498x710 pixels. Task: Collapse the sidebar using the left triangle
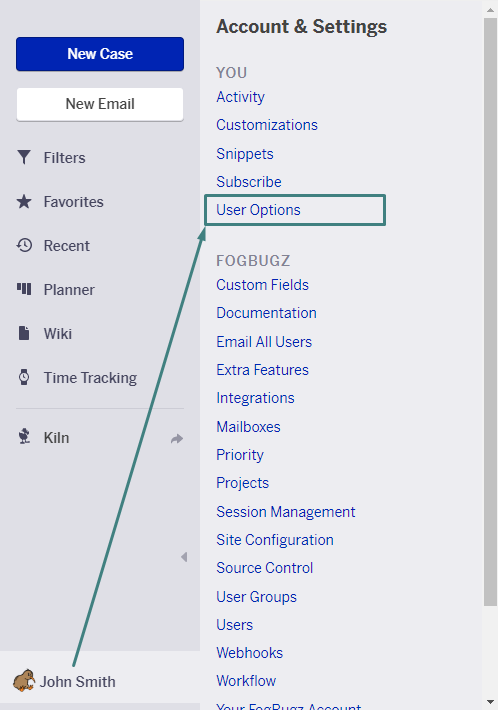pos(184,556)
